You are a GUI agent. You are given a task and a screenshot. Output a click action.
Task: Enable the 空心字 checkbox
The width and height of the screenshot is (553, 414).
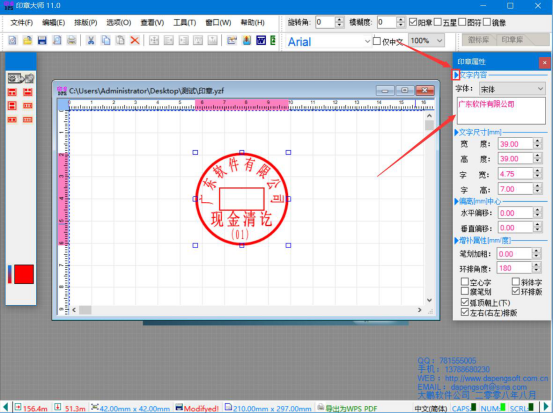pos(465,281)
